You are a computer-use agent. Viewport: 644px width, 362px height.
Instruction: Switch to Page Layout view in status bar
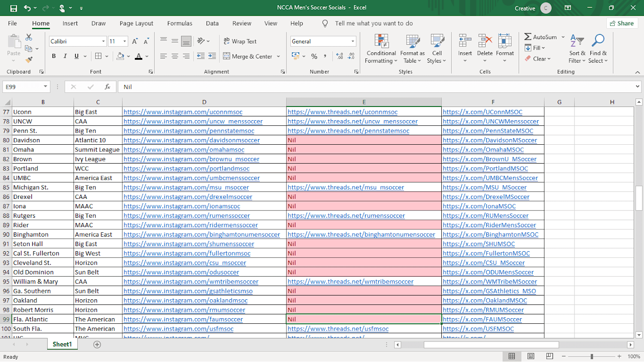(x=531, y=356)
